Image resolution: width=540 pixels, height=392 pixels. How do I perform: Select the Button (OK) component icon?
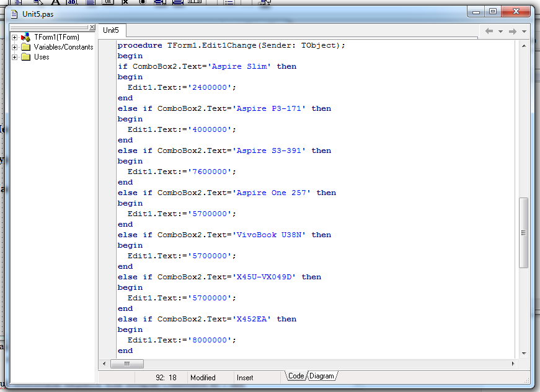(107, 2)
